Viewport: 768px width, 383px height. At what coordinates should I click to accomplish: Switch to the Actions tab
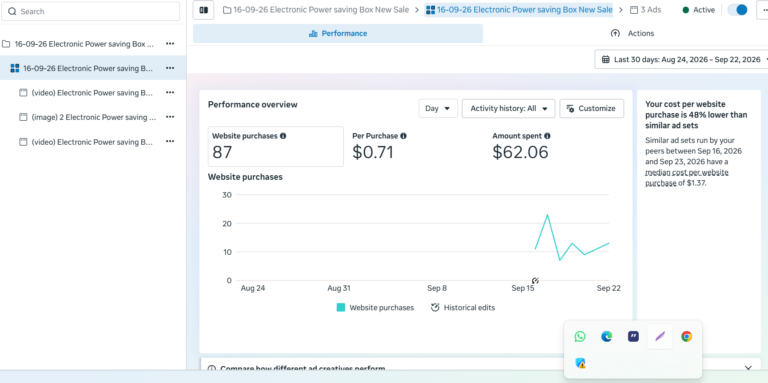tap(632, 33)
